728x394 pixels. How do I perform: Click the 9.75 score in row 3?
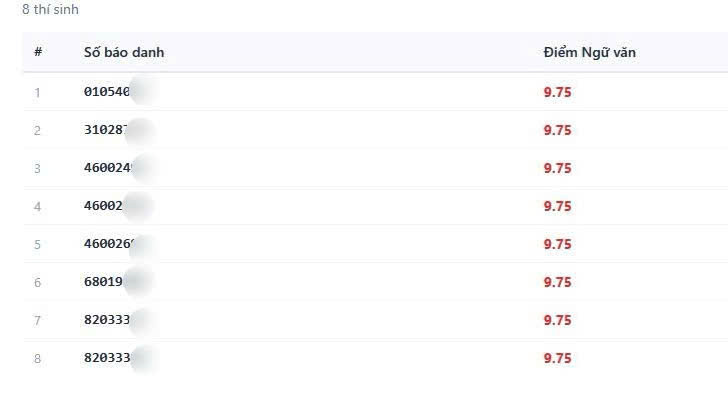pos(558,168)
